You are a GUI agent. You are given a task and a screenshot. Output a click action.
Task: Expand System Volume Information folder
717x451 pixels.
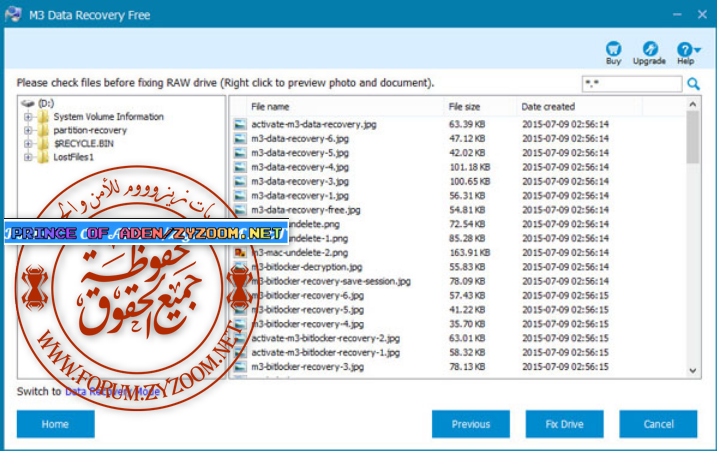coord(28,117)
